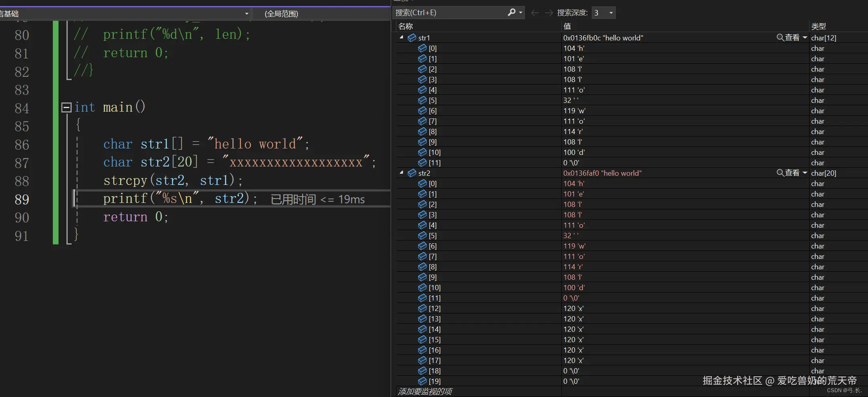Click the cube icon of the str1 [8] element
Viewport: 868px width, 397px height.
pos(422,131)
